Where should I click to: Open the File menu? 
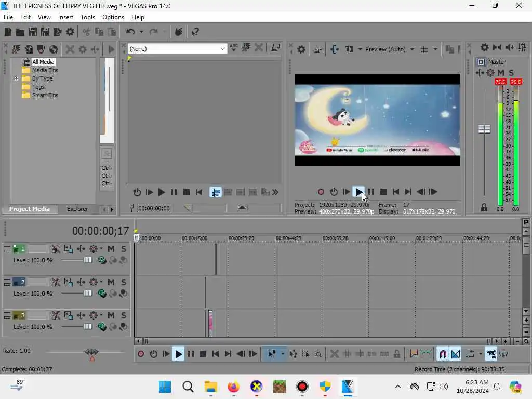coord(8,17)
